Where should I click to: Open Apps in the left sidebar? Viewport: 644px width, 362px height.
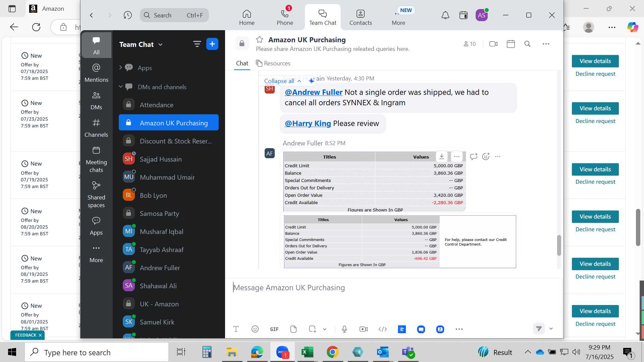click(96, 226)
